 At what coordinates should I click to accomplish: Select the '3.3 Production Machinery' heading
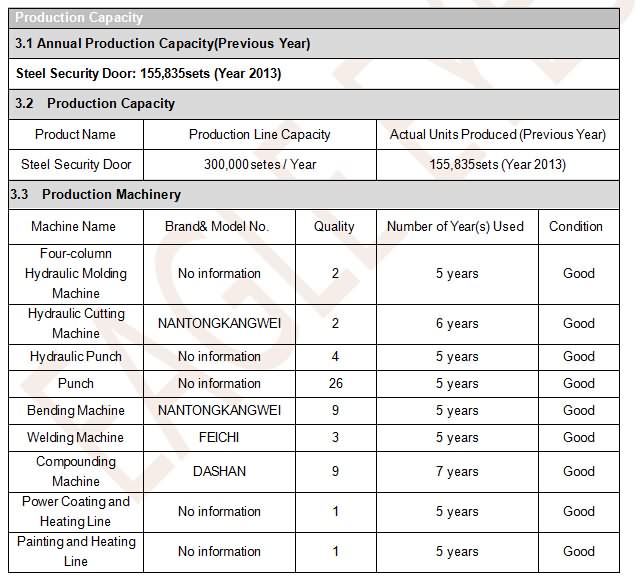click(x=95, y=194)
